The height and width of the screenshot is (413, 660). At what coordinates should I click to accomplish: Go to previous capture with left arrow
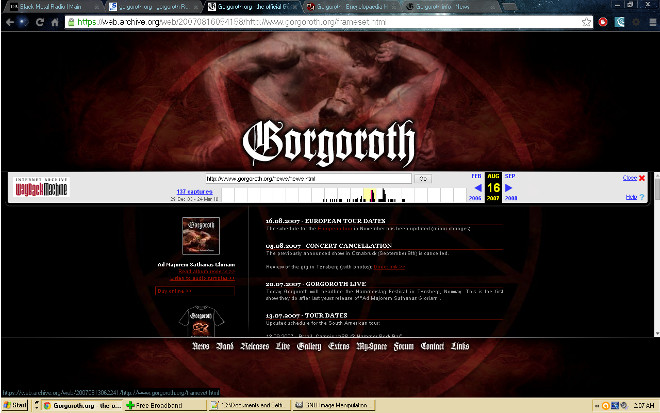click(478, 188)
